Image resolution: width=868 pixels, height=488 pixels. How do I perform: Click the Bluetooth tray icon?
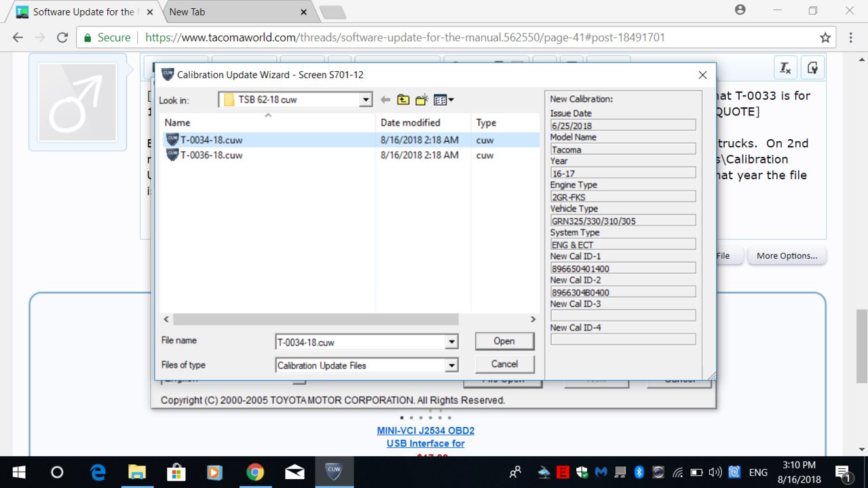coord(639,472)
